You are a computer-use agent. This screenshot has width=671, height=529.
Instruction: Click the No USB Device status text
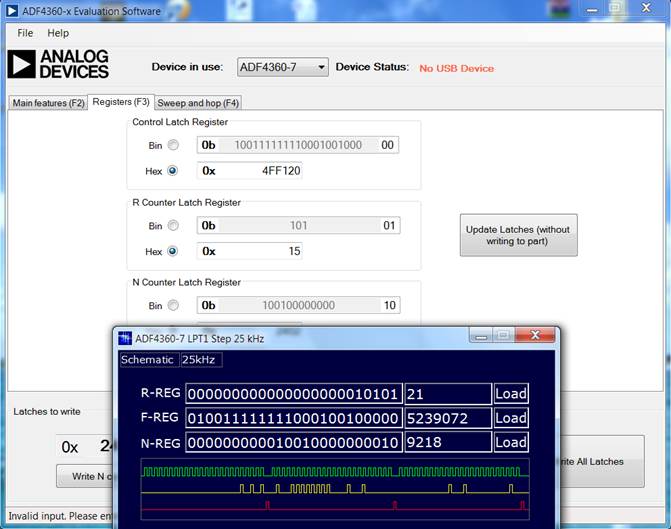pyautogui.click(x=456, y=68)
